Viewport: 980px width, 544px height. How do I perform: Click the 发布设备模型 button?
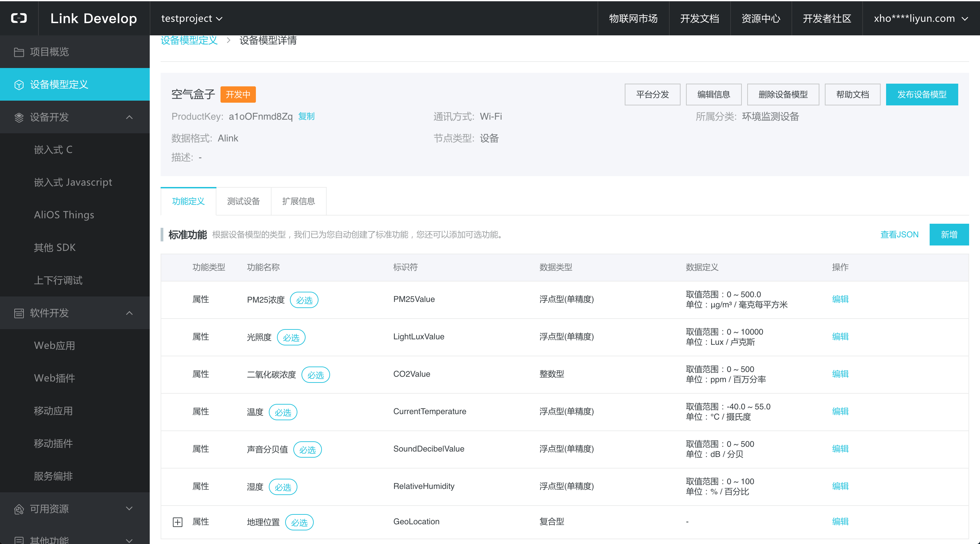pos(922,94)
